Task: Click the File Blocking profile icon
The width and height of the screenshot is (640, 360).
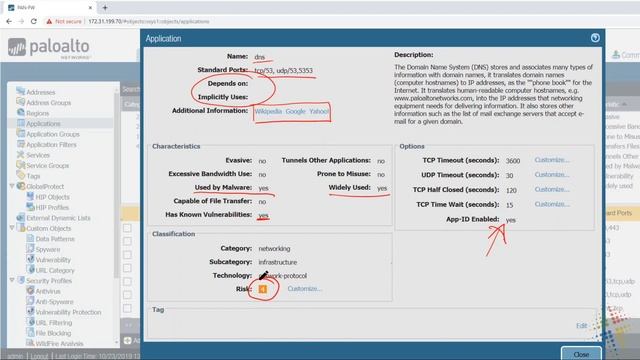Action: tap(30, 333)
